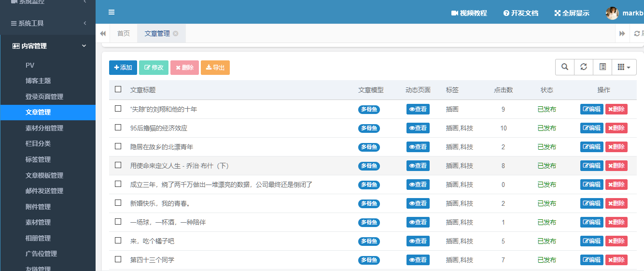
Task: Open 博客主题 in the sidebar
Action: (x=48, y=81)
